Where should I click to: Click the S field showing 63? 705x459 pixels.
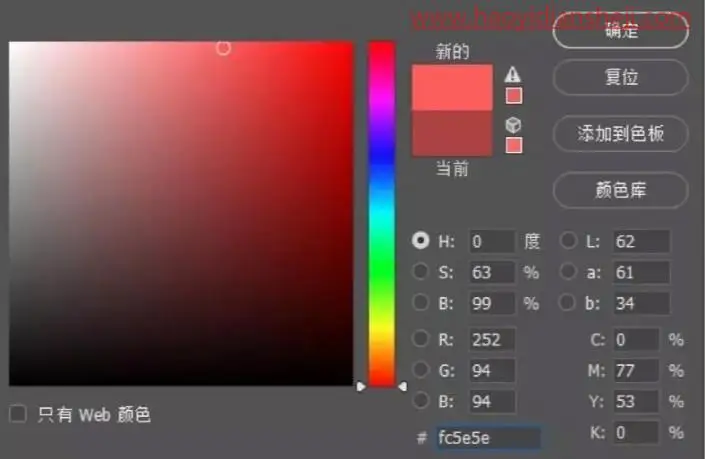click(491, 272)
